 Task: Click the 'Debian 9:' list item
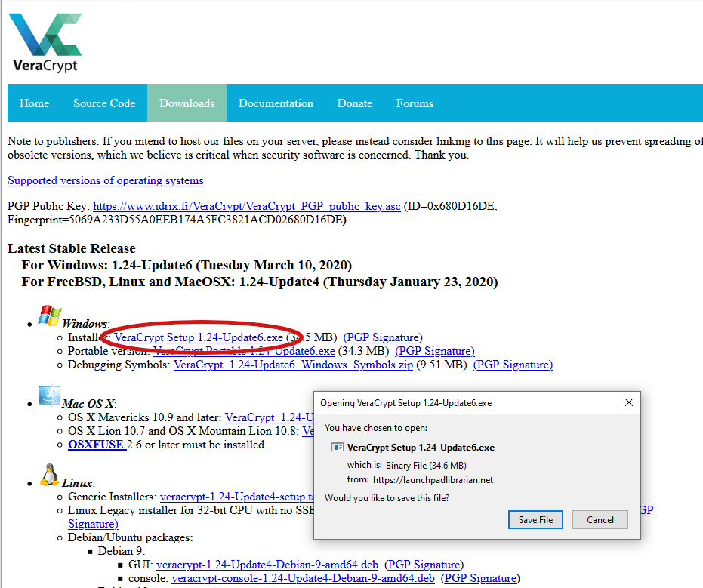pyautogui.click(x=122, y=551)
